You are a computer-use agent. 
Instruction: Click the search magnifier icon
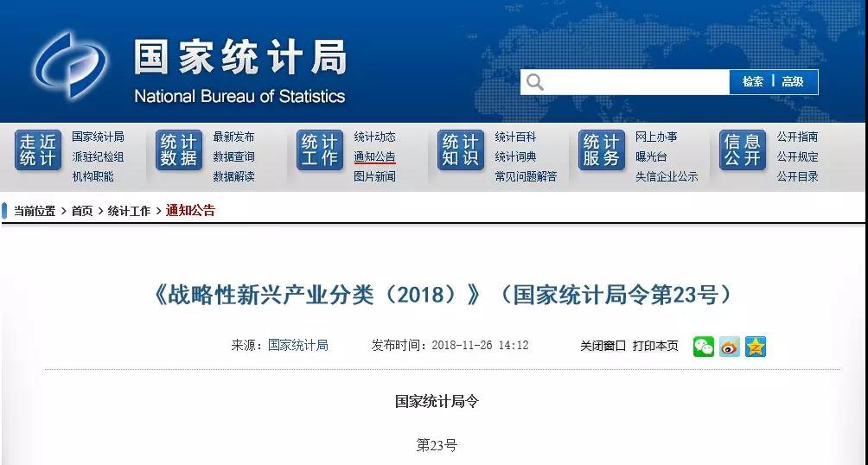click(534, 82)
